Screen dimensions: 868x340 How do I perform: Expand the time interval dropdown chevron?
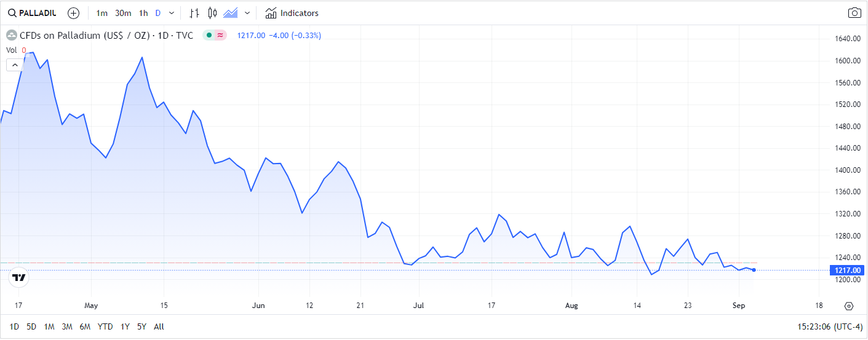coord(172,13)
